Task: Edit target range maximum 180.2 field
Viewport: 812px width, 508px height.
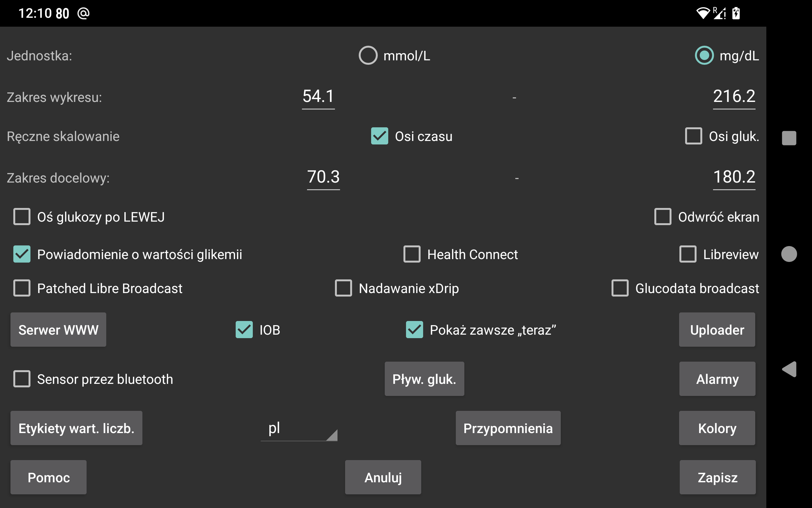Action: click(x=734, y=177)
